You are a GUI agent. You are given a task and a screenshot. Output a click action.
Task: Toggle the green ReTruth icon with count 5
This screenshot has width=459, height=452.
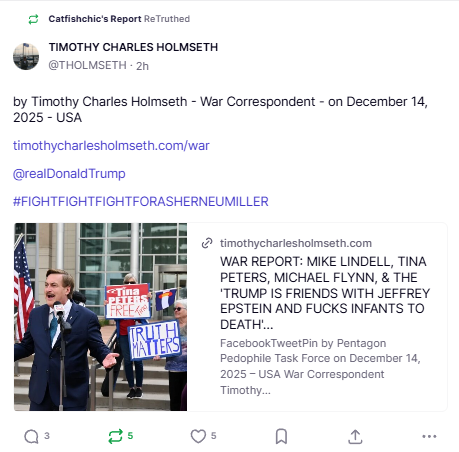(x=115, y=436)
